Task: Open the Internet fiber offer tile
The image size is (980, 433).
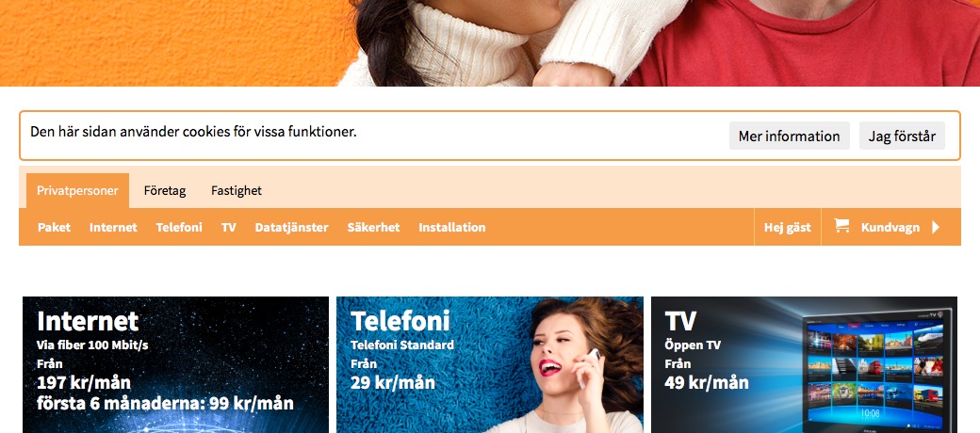Action: (175, 365)
